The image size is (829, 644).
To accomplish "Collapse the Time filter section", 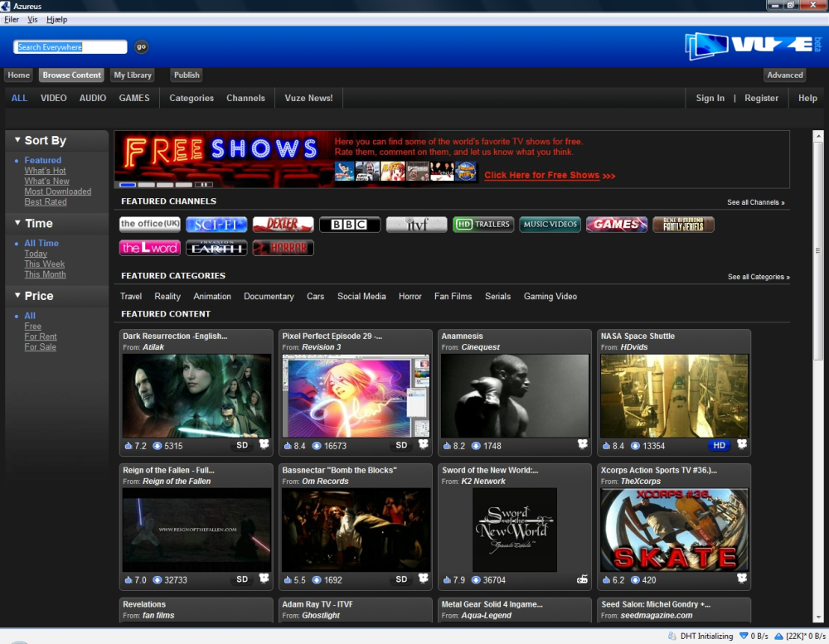I will click(17, 223).
